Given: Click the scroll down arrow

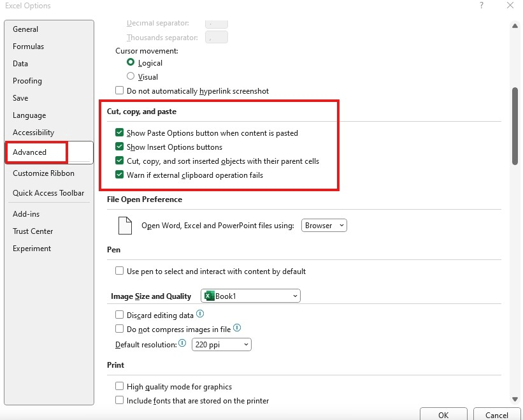Looking at the screenshot, I should point(515,399).
